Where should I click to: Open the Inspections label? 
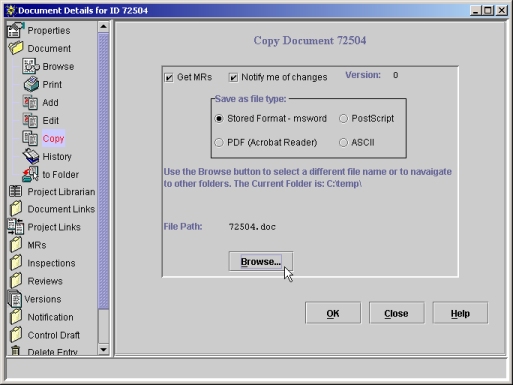51,263
